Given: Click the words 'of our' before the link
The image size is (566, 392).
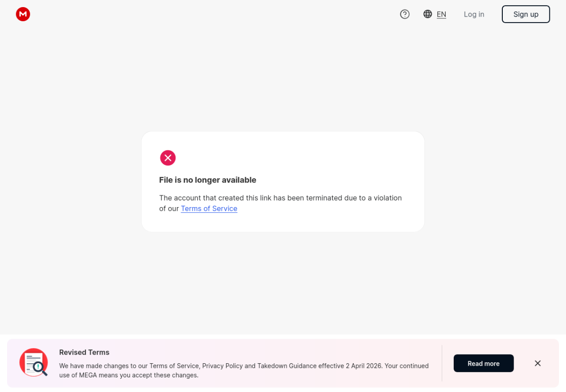Looking at the screenshot, I should point(169,209).
